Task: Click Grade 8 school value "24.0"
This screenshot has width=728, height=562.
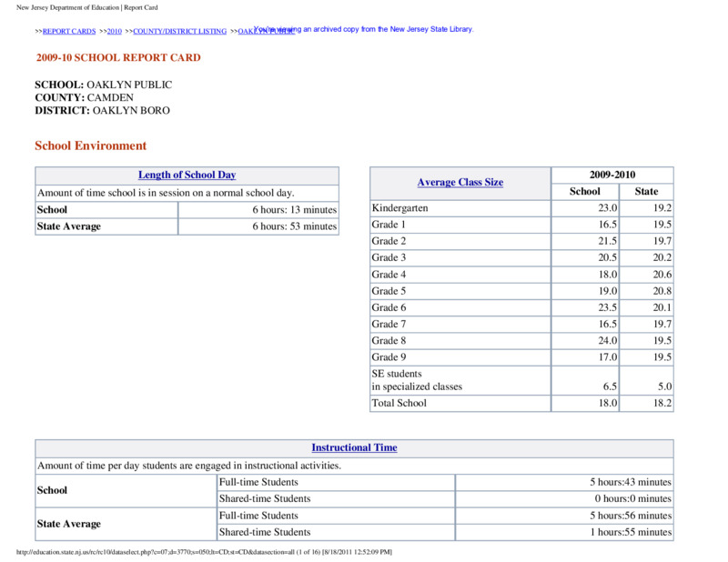Action: coord(607,341)
